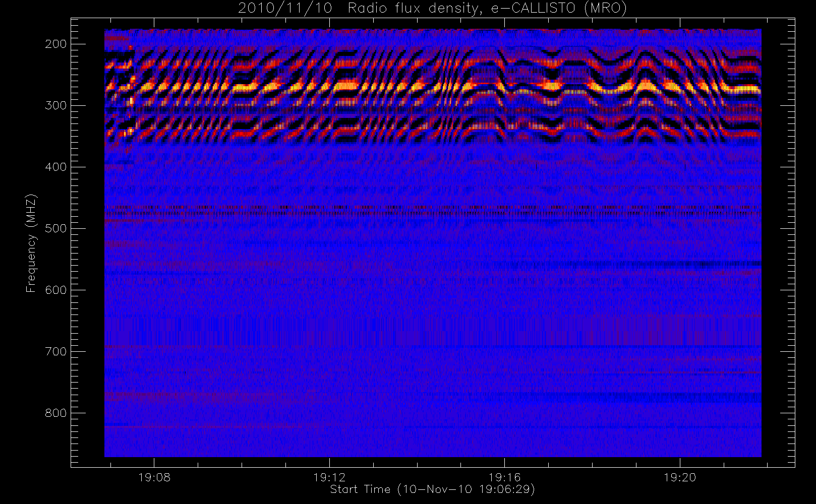Click the 600 frequency tick label
816x504 pixels.
[56, 290]
